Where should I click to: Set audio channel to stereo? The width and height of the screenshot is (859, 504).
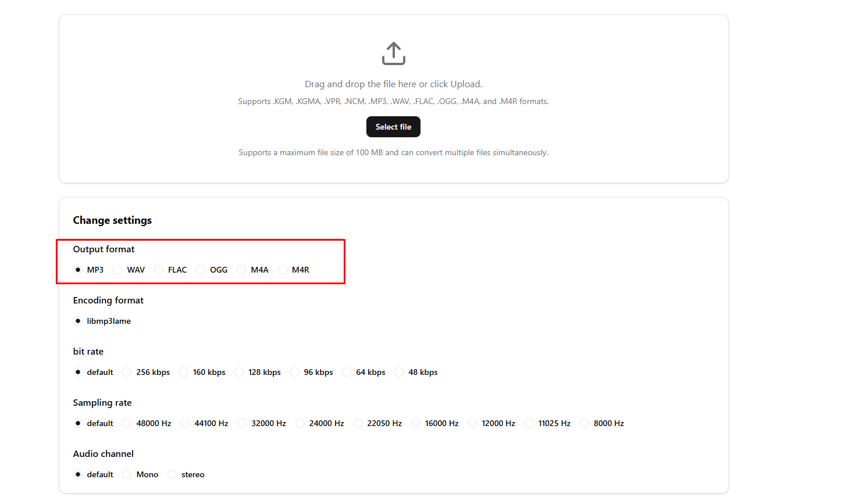pos(172,474)
